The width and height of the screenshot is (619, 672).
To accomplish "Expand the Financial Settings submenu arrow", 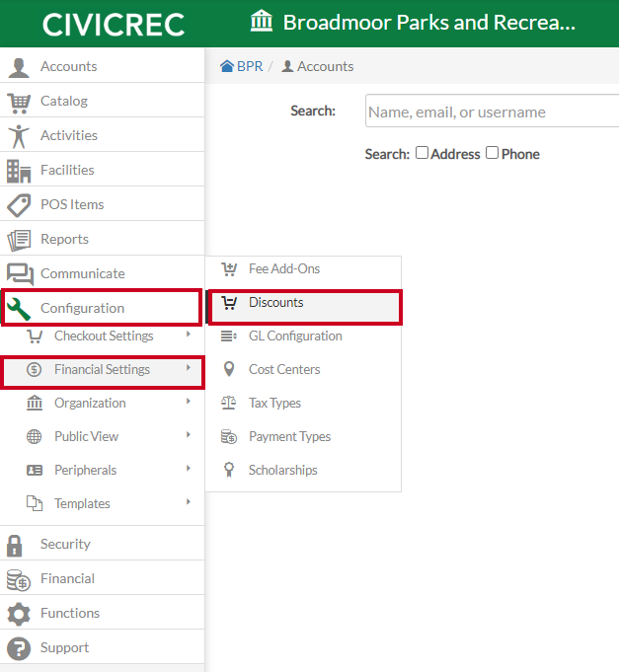I will pyautogui.click(x=189, y=368).
